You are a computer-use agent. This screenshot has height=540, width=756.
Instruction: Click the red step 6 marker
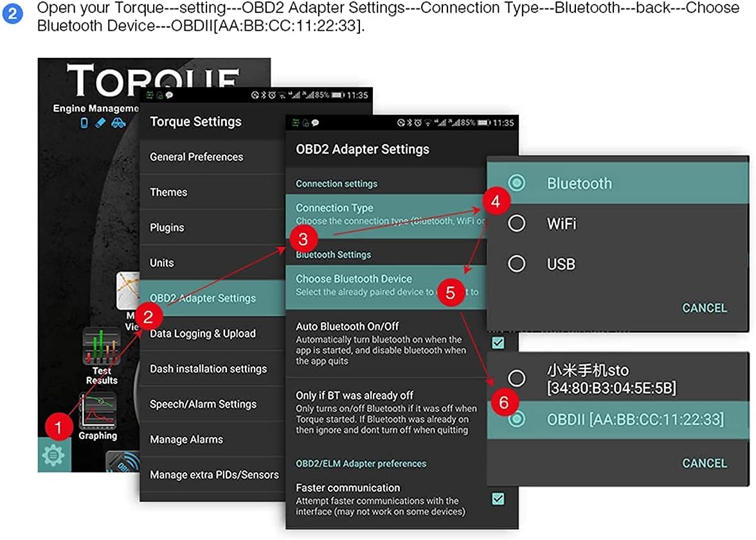pos(503,402)
